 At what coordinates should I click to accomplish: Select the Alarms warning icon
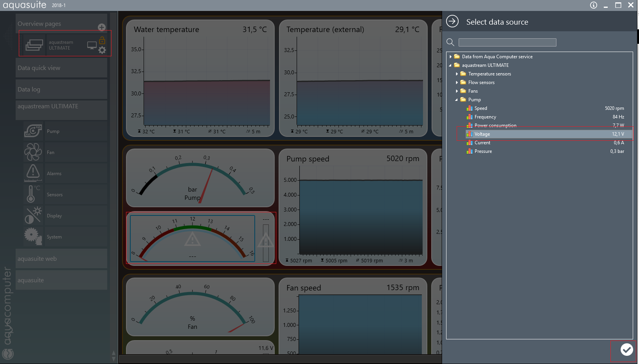point(33,173)
